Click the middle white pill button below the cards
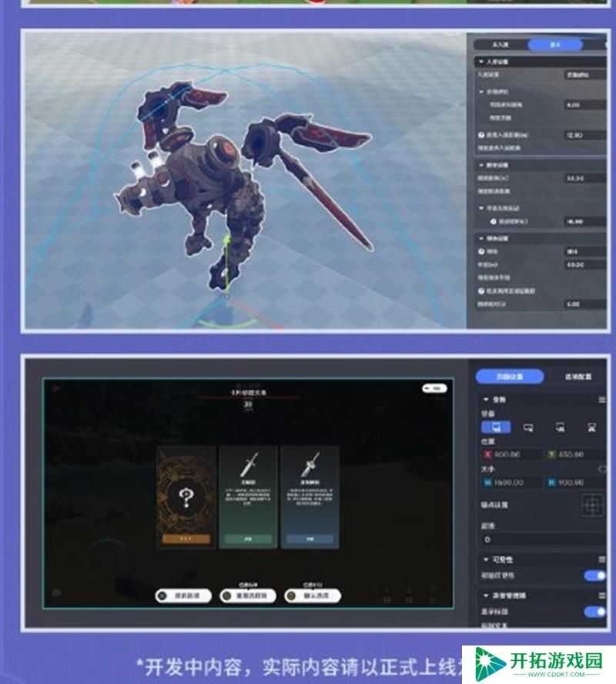 [x=248, y=595]
